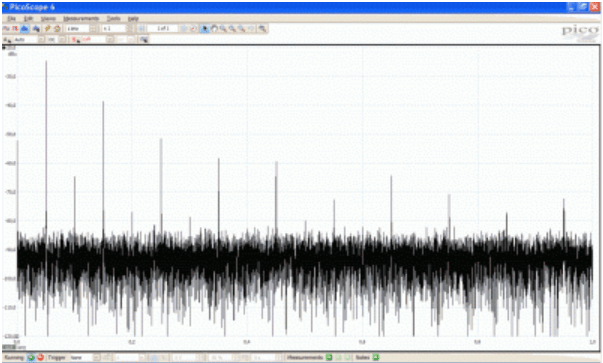Screen dimensions: 603x363
Task: Click the Measurements label in bottom bar
Action: point(305,358)
